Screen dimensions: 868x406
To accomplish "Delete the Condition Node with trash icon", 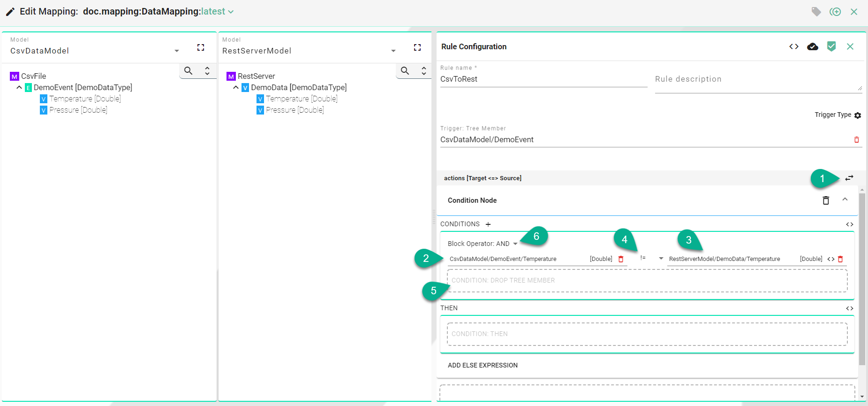I will [826, 200].
